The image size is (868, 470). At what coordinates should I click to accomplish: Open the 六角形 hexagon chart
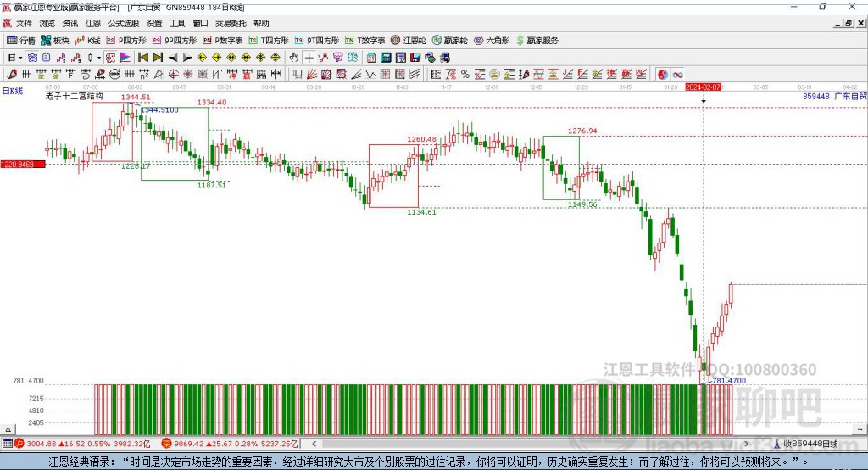491,40
